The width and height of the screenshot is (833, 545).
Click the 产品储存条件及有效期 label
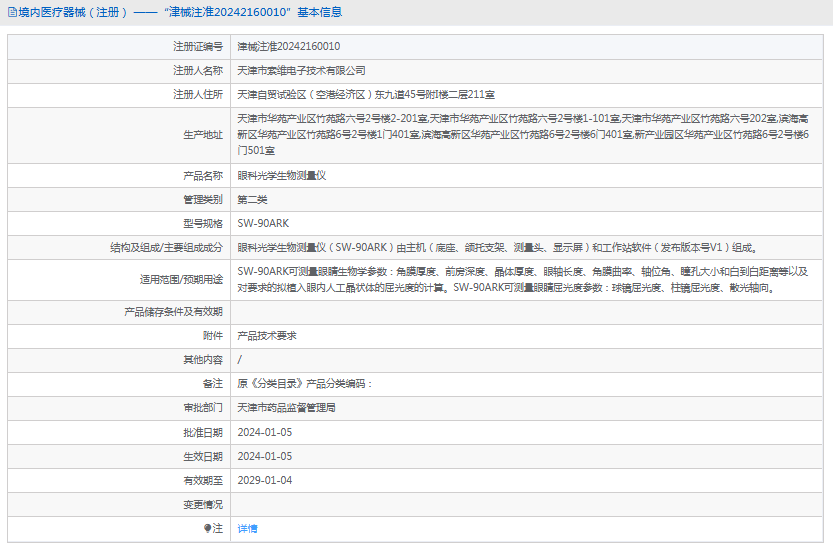(173, 312)
